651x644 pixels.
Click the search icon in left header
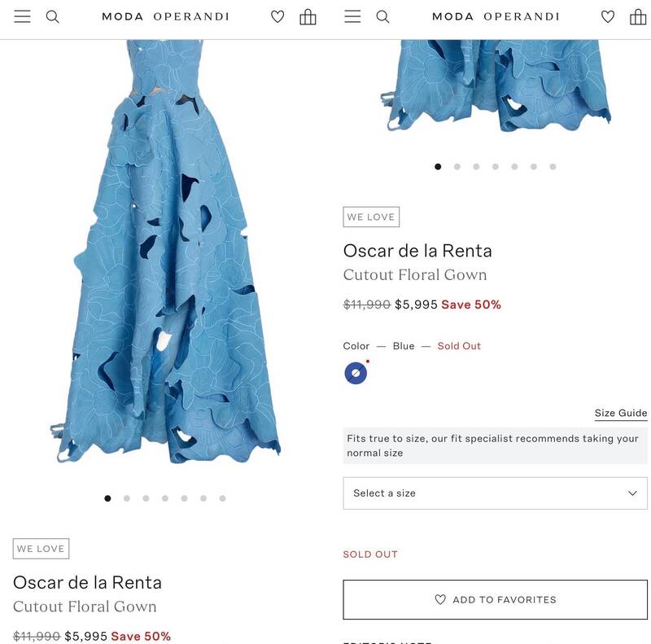[x=53, y=16]
